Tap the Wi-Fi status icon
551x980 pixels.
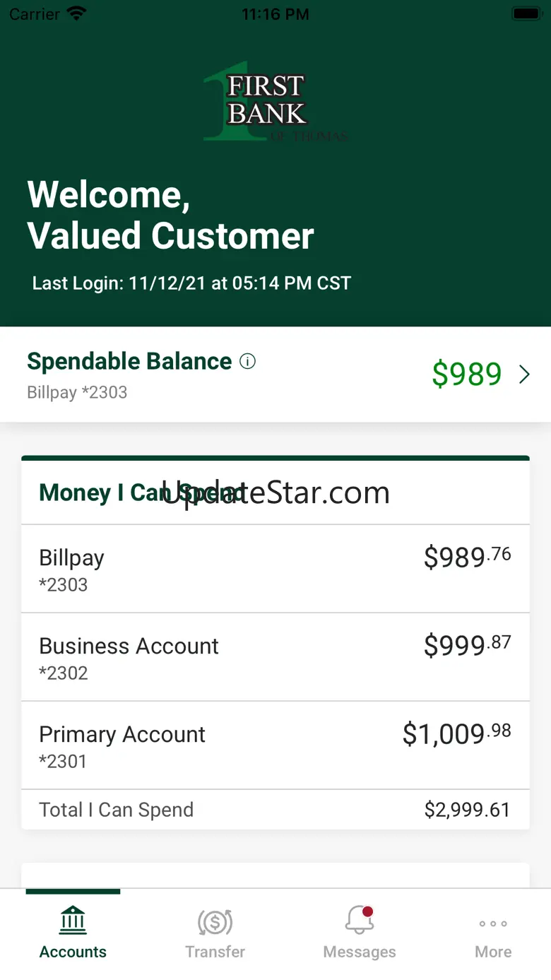[x=75, y=14]
